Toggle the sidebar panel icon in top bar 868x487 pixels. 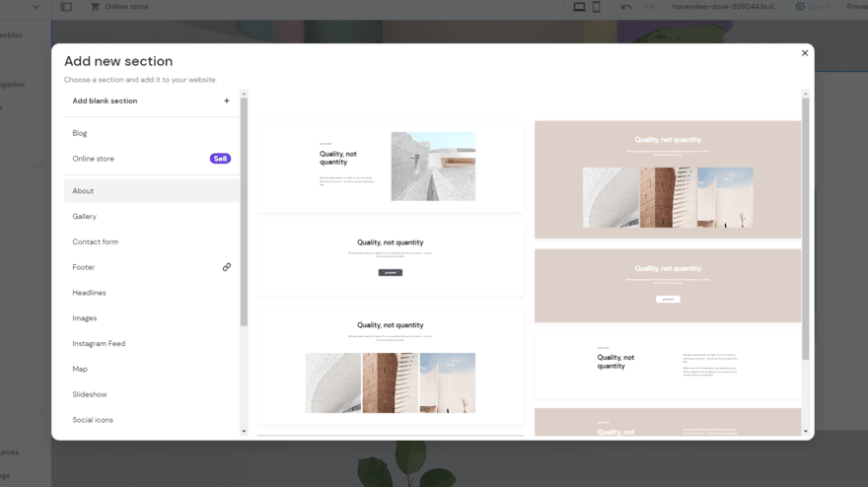click(66, 7)
